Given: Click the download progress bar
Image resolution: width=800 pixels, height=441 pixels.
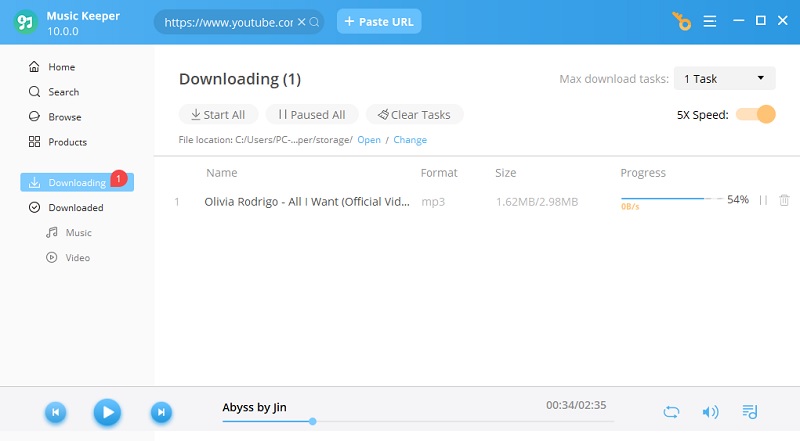Looking at the screenshot, I should pos(671,198).
